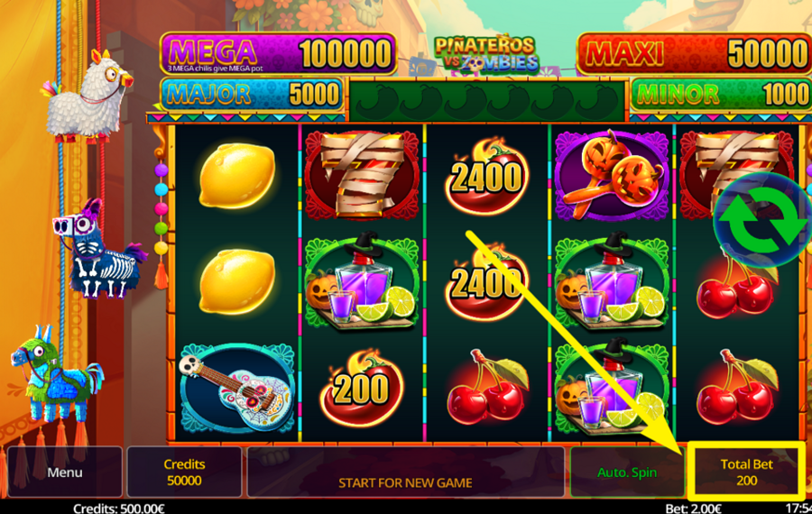Toggle Auto. Spin mode
812x514 pixels.
(x=627, y=473)
